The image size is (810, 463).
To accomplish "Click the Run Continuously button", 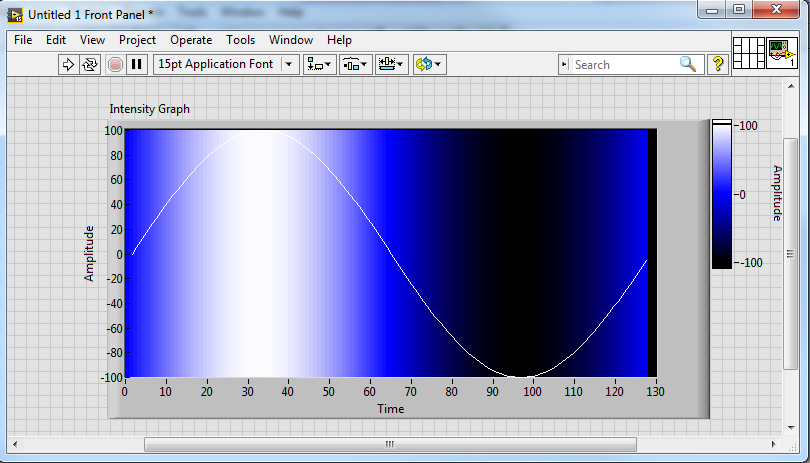I will 90,65.
